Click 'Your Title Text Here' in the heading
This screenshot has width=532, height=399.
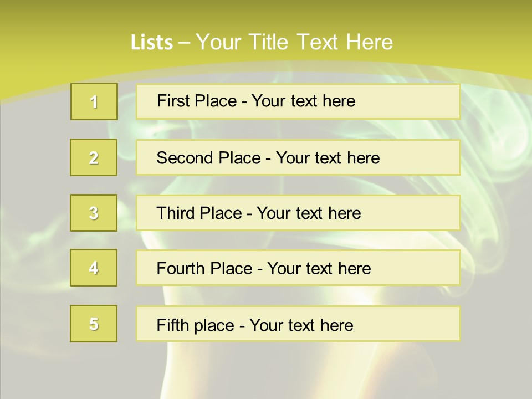(x=294, y=42)
